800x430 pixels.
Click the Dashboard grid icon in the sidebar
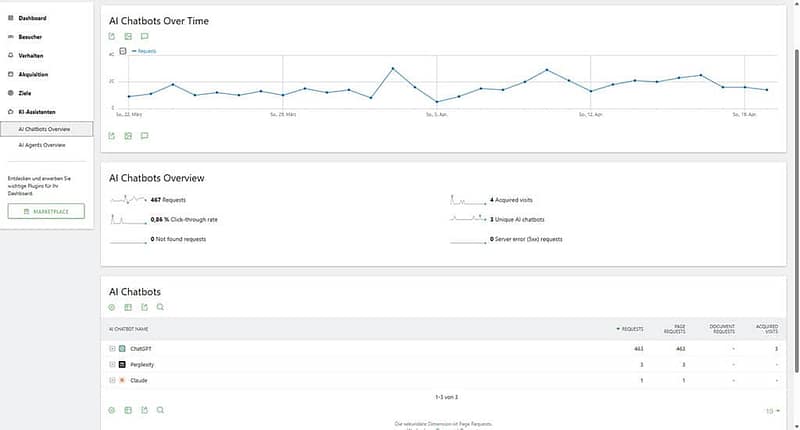[11, 18]
